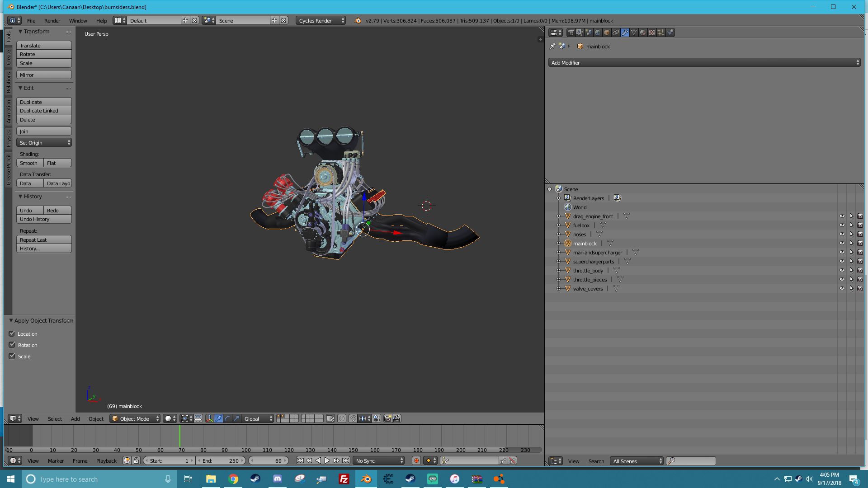This screenshot has height=488, width=868.
Task: Uncheck the Rotation checkbox
Action: pyautogui.click(x=12, y=345)
